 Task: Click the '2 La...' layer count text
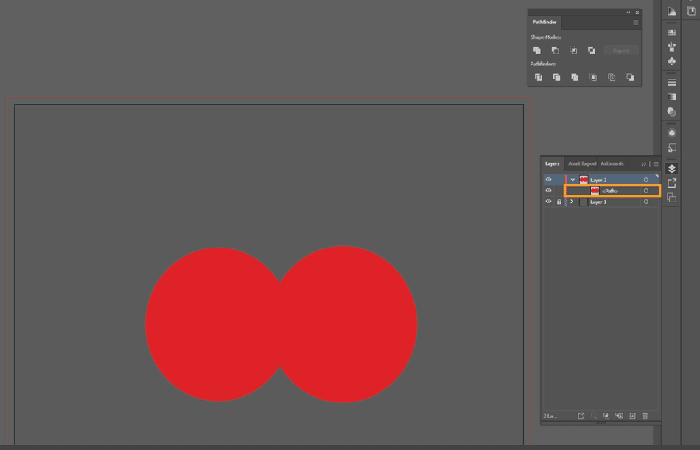pyautogui.click(x=550, y=416)
